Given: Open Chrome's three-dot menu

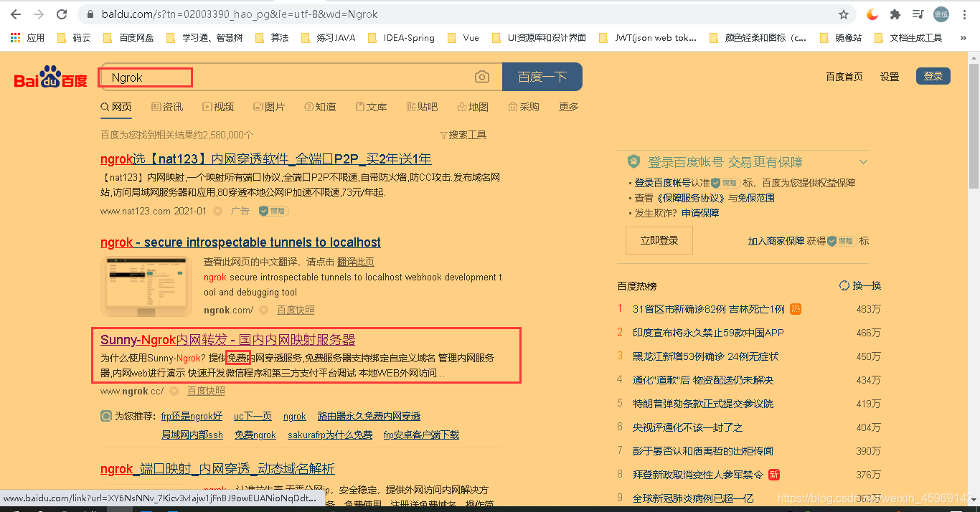Looking at the screenshot, I should click(x=965, y=14).
